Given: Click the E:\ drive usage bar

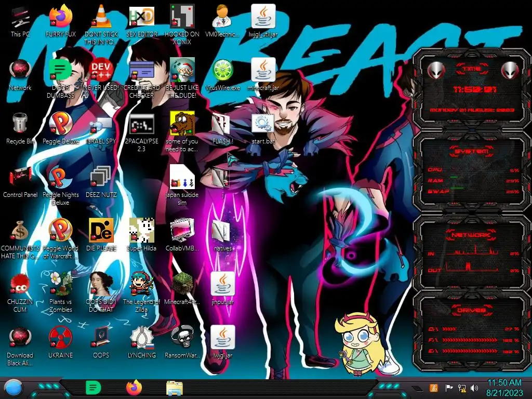Looking at the screenshot, I should pyautogui.click(x=473, y=351).
